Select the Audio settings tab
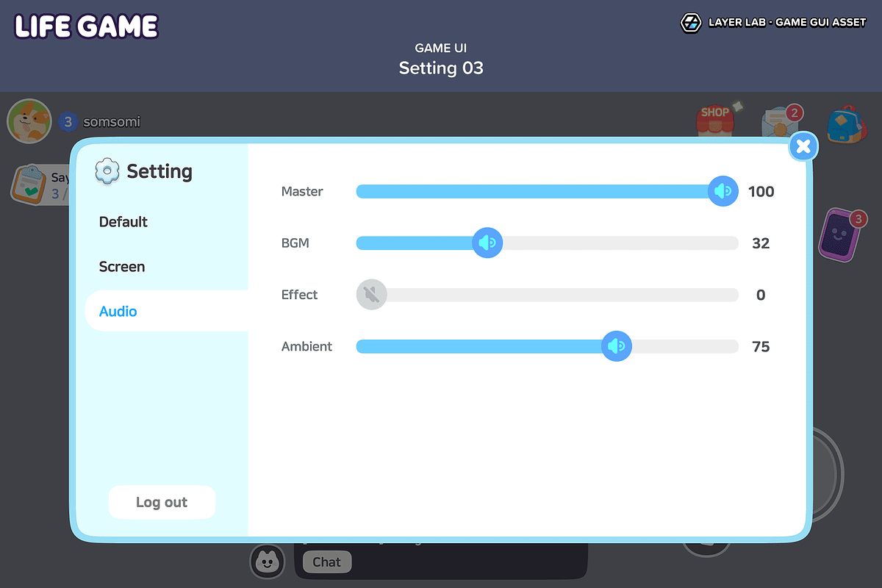 [167, 311]
